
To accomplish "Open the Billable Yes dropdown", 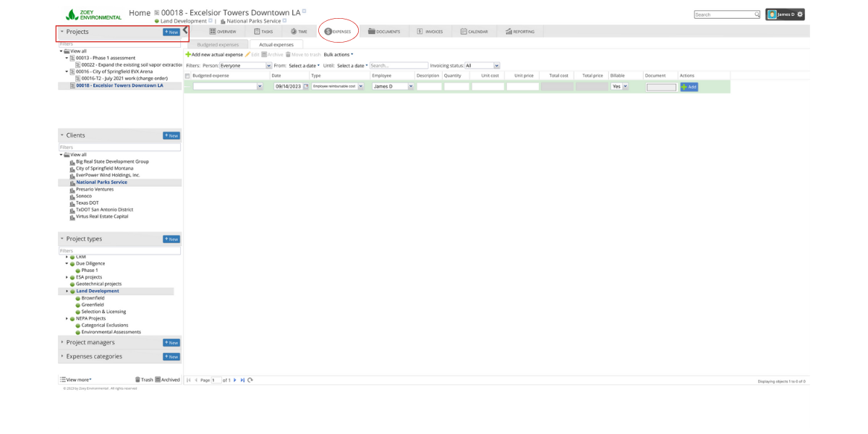I will tap(619, 87).
